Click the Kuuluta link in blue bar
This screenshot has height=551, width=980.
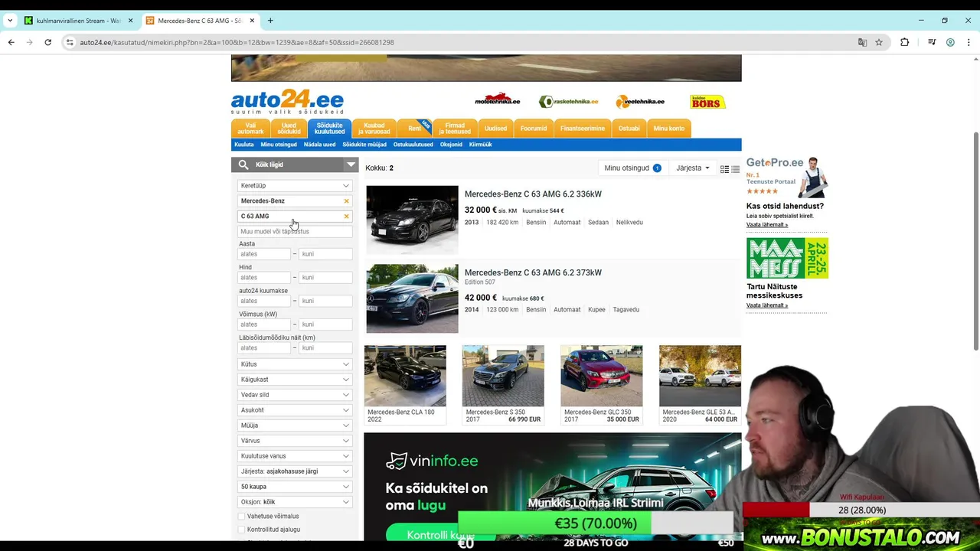coord(244,145)
